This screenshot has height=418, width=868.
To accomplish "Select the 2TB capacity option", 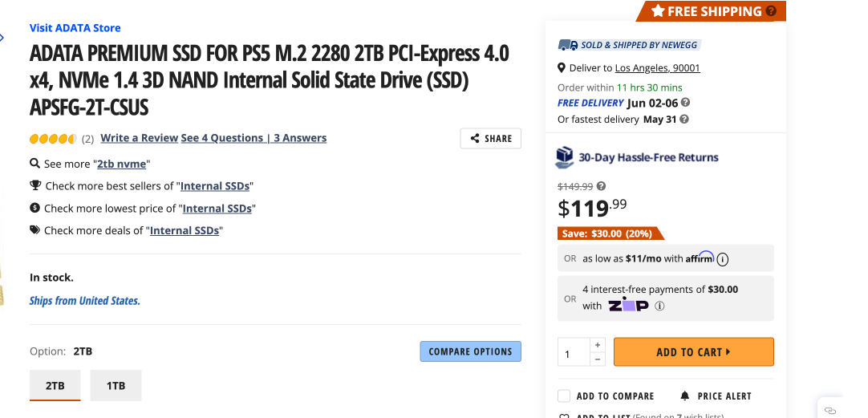I will [x=55, y=386].
